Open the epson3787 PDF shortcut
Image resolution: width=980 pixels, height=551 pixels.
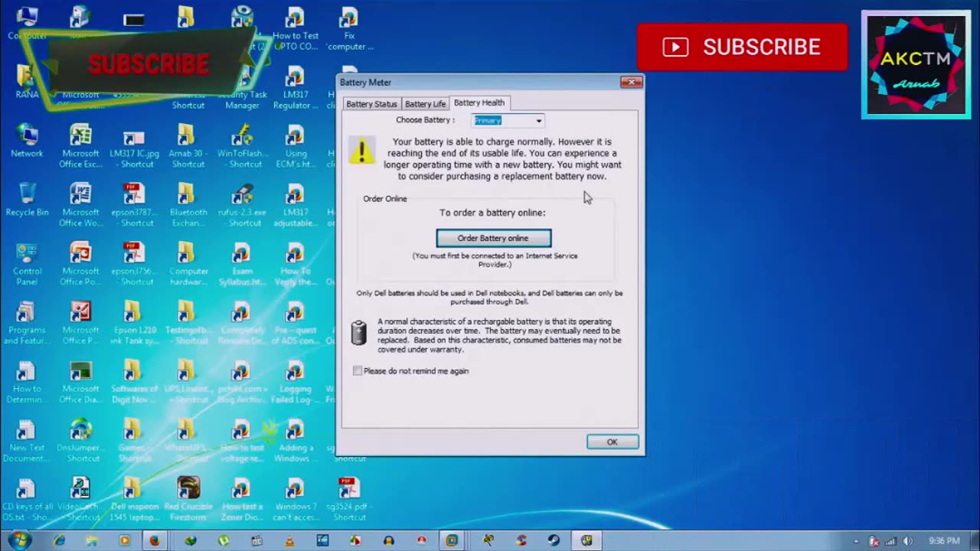134,204
